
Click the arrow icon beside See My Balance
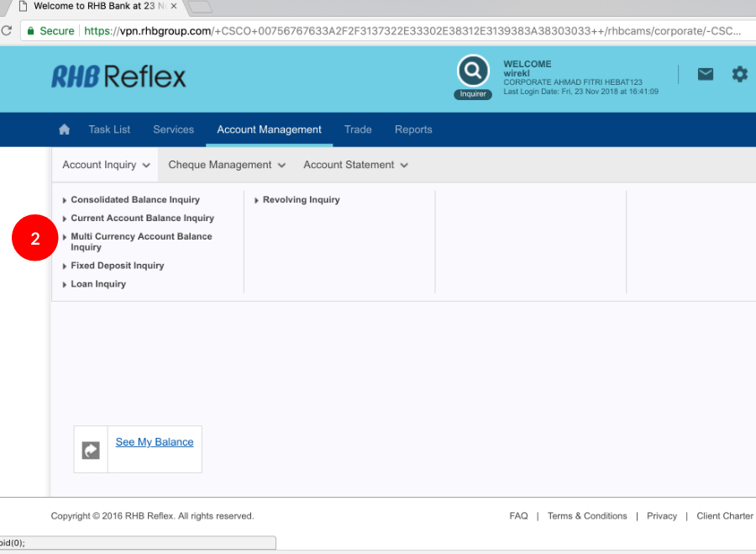click(x=91, y=451)
